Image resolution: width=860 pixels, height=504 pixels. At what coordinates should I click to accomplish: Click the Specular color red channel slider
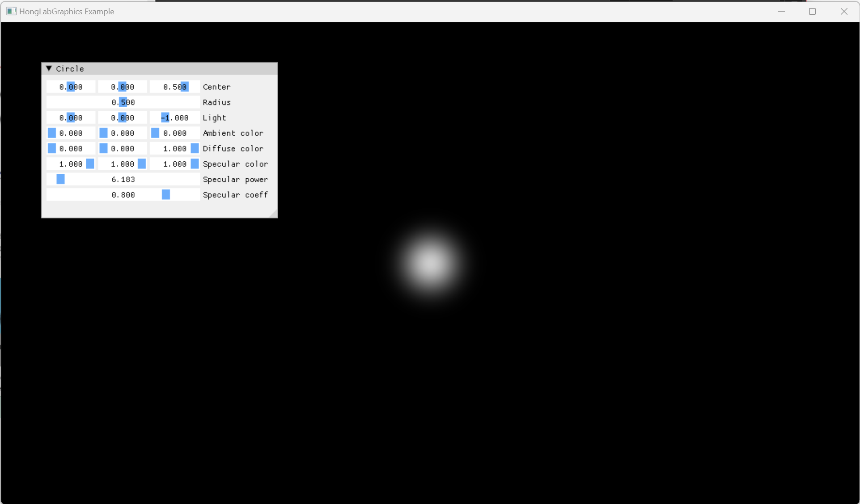click(71, 164)
